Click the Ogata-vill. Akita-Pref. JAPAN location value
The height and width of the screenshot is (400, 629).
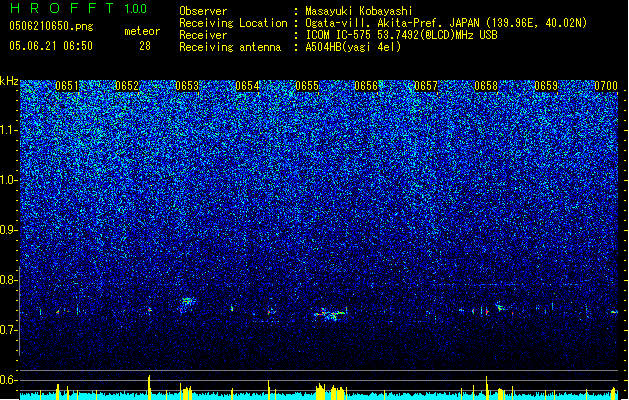tap(446, 23)
